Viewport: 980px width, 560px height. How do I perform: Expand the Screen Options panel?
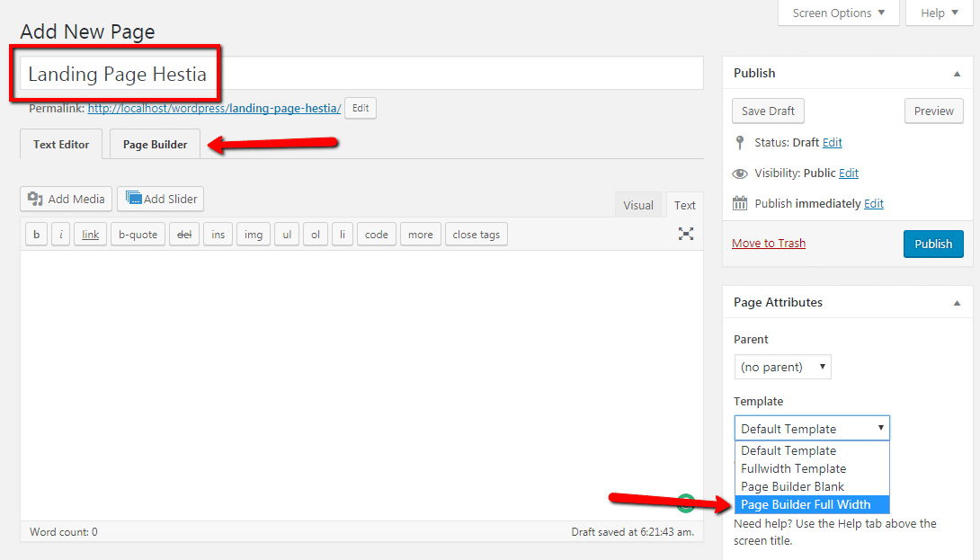point(837,13)
